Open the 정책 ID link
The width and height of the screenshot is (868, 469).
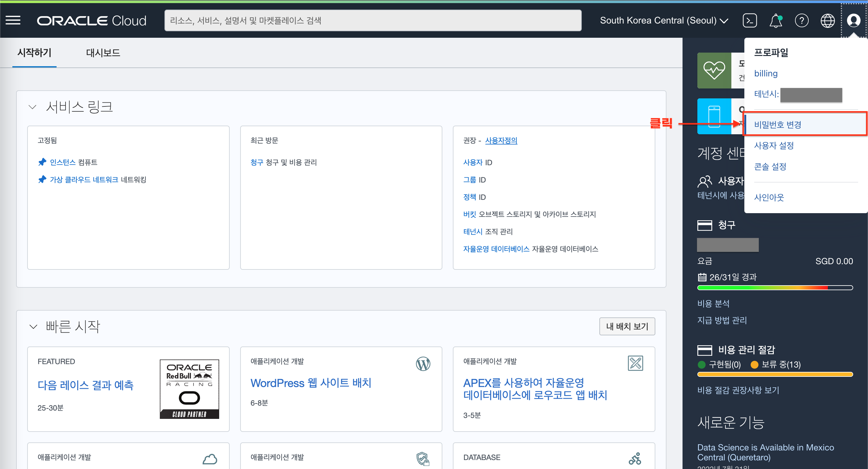(x=470, y=197)
